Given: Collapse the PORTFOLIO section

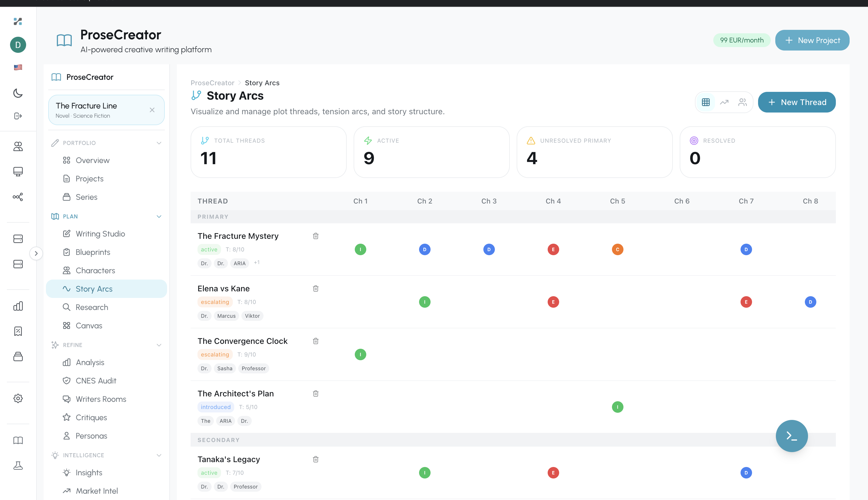Looking at the screenshot, I should 159,143.
